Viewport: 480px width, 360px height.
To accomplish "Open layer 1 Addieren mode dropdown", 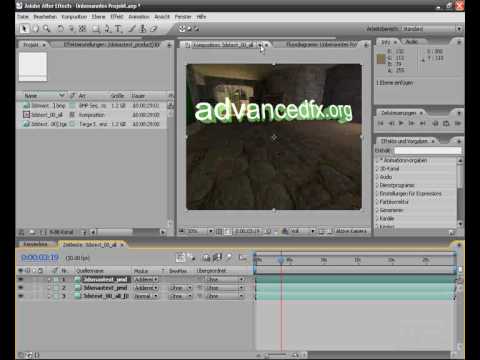I will click(x=146, y=280).
